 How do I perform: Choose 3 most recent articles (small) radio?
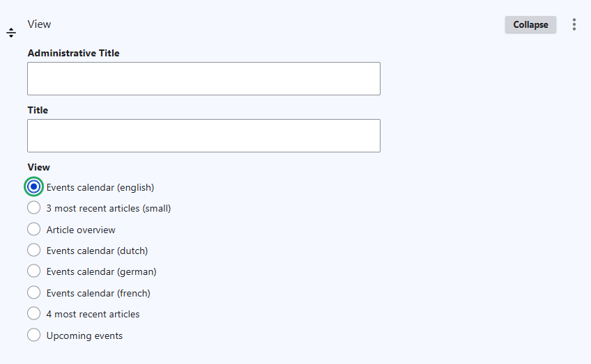click(33, 207)
